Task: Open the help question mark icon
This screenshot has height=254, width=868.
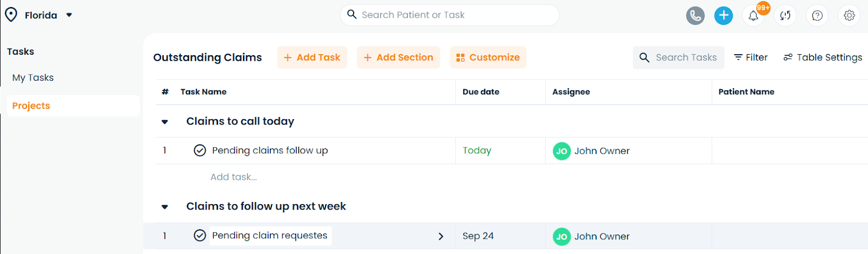Action: (x=817, y=16)
